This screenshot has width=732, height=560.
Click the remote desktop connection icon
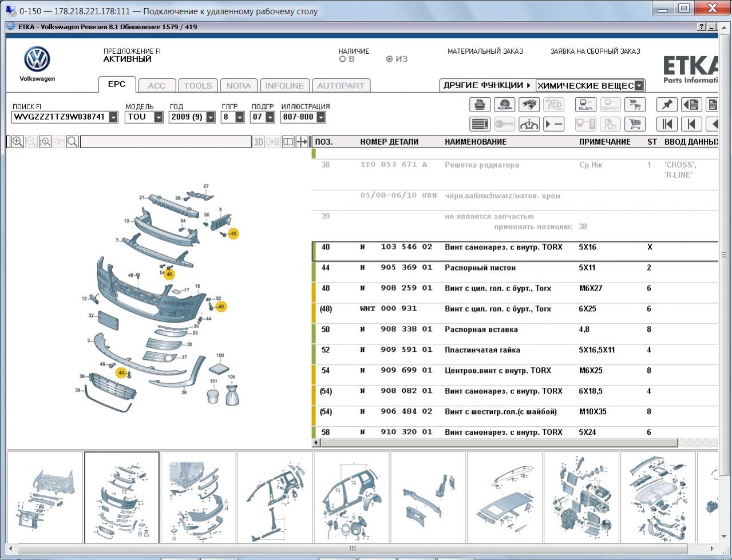point(10,11)
